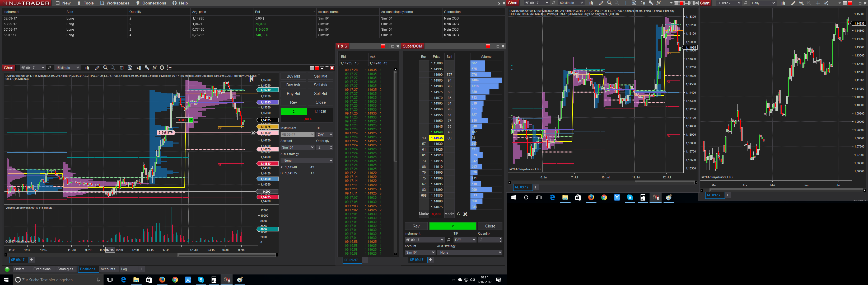The height and width of the screenshot is (285, 868).
Task: Open the Tools menu
Action: pos(86,3)
